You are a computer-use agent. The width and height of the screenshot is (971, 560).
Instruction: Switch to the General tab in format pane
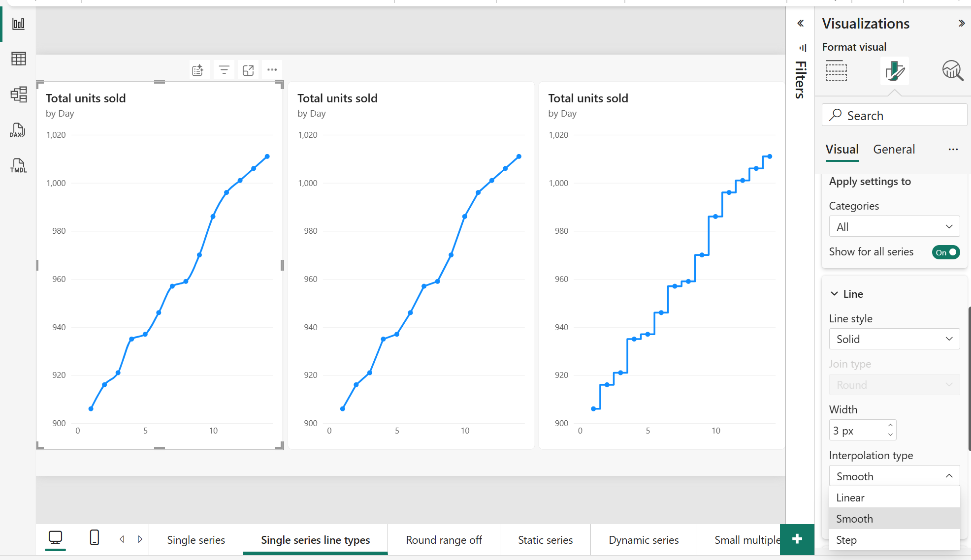894,149
